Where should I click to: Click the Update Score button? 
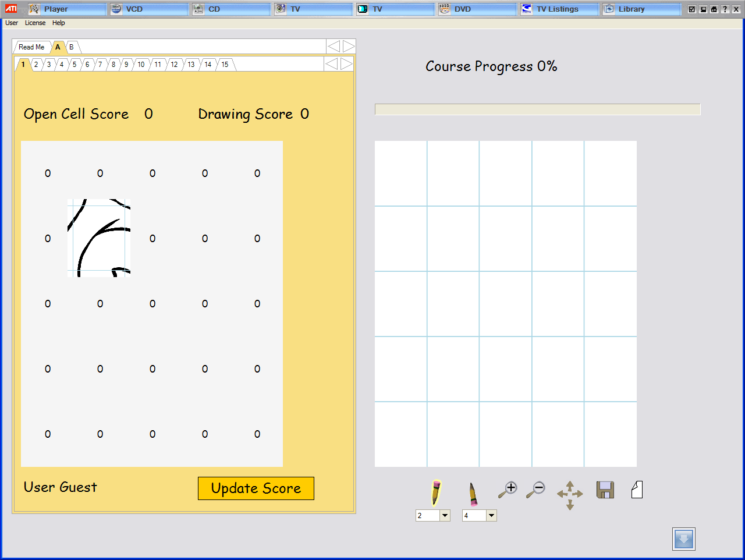256,488
